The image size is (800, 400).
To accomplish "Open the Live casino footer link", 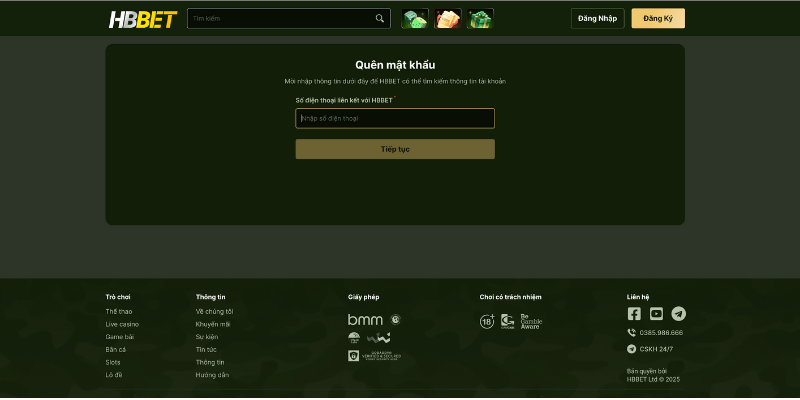I will [122, 324].
